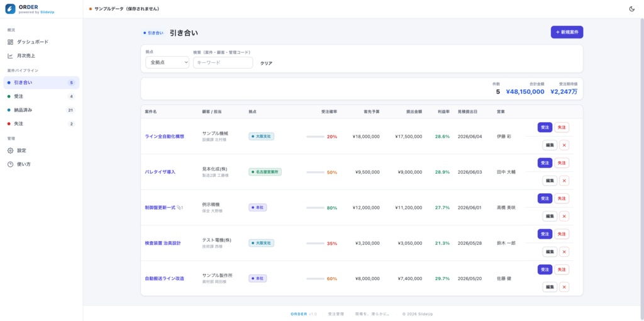This screenshot has height=321, width=644.
Task: Delete 検査装置 治具設計 with the X icon
Action: (x=564, y=252)
